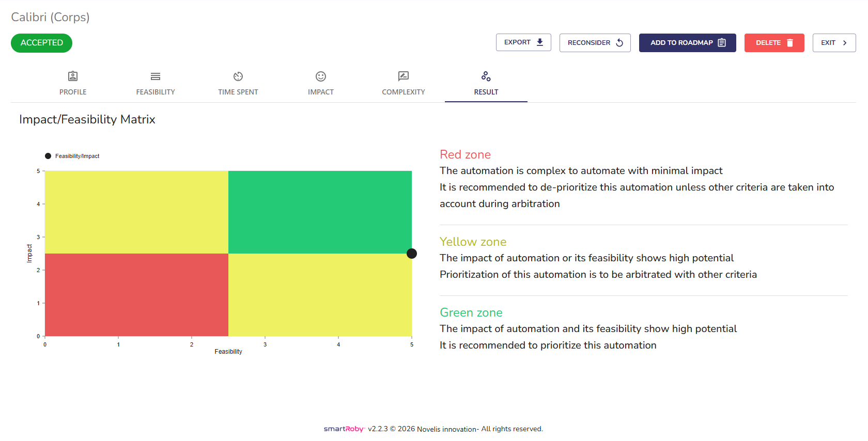Click the Impact smiley face icon
Image resolution: width=868 pixels, height=441 pixels.
(x=321, y=76)
